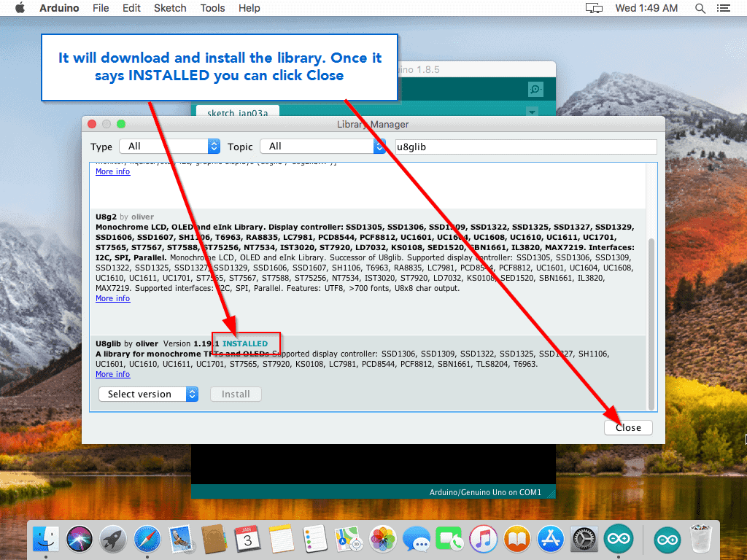The width and height of the screenshot is (747, 560).
Task: Open System Preferences gear in Dock
Action: [x=584, y=539]
